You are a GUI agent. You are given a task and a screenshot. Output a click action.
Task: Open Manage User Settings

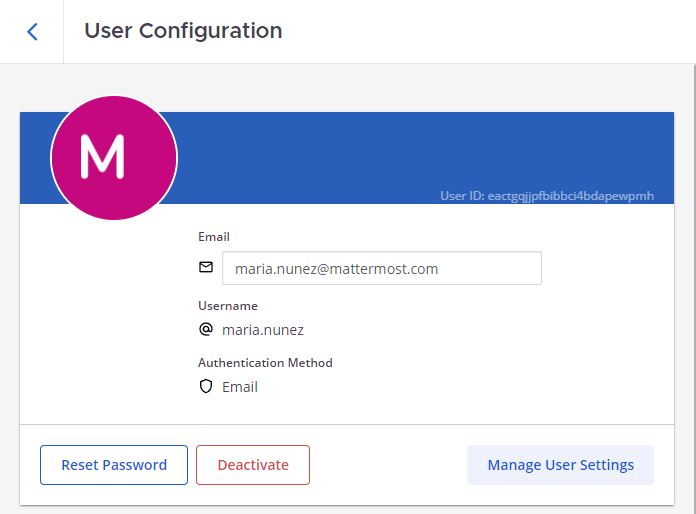point(560,465)
